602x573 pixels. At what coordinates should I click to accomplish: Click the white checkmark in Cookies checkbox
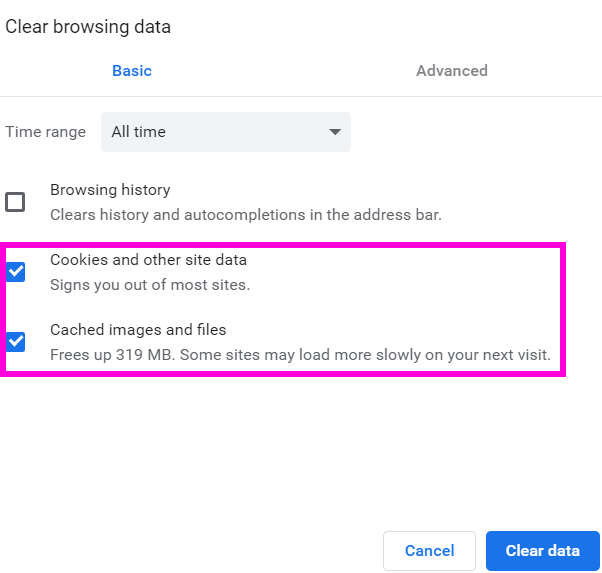click(x=16, y=271)
